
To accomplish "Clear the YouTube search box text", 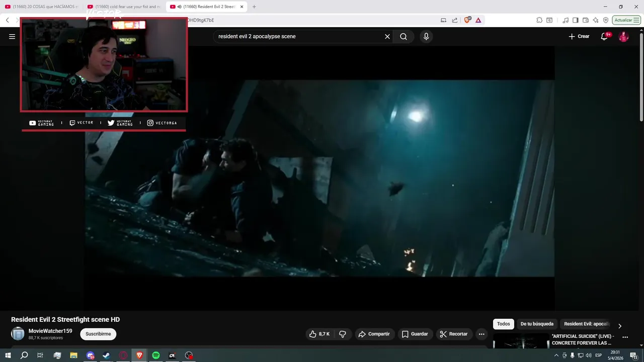I will pyautogui.click(x=387, y=36).
